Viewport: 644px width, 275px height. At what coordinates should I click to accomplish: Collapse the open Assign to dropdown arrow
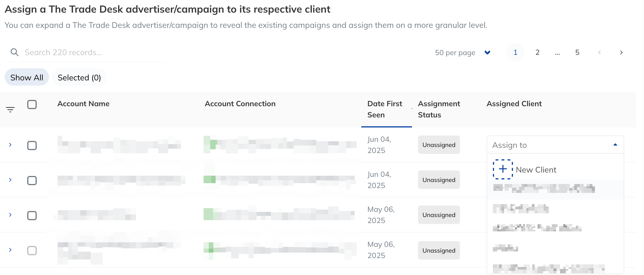615,145
